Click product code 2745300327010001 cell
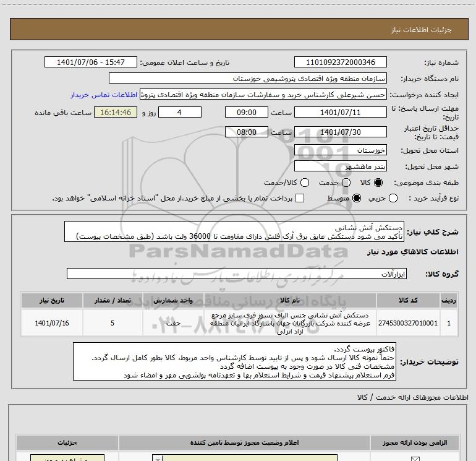The image size is (476, 461). click(x=408, y=323)
